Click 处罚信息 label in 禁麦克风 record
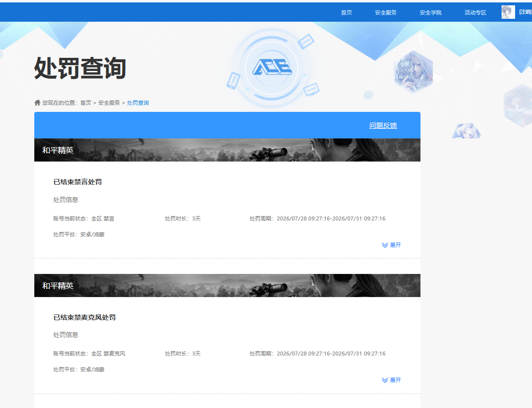 66,335
